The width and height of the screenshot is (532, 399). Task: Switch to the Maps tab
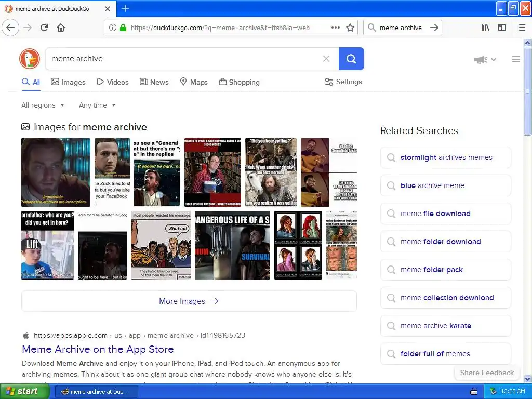pyautogui.click(x=194, y=82)
